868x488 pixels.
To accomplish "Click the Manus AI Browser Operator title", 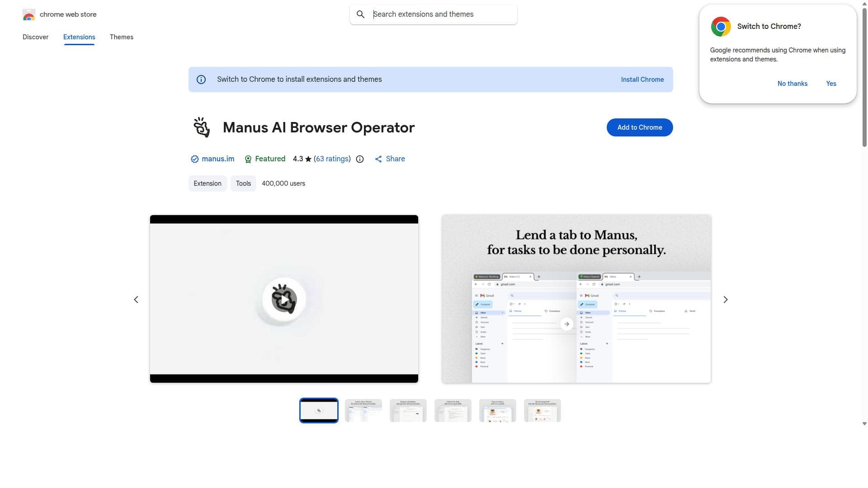I will pos(319,127).
